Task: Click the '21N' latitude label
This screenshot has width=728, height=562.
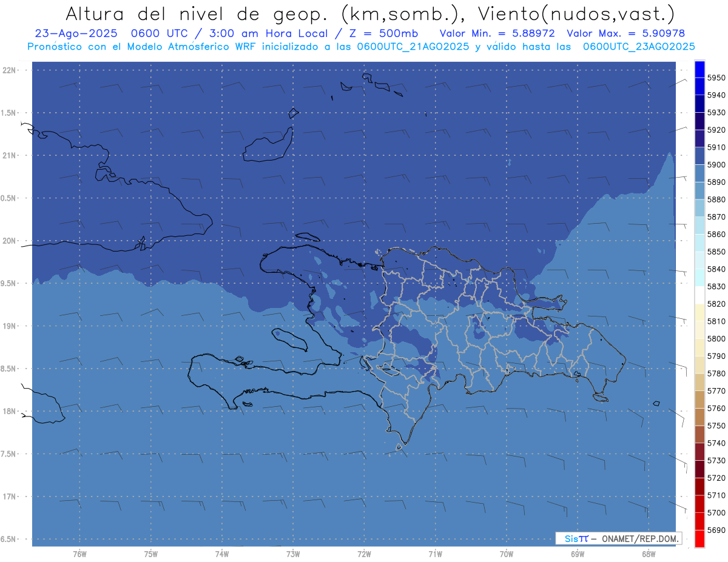Action: point(10,155)
